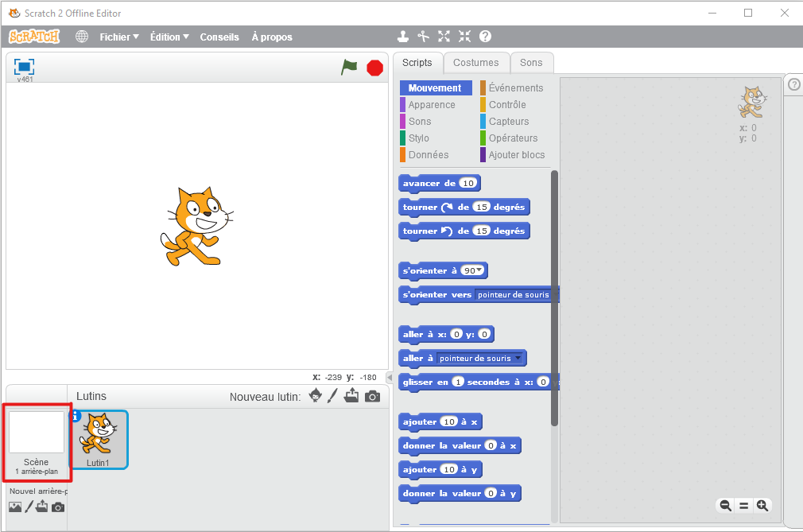Open direction dropdown in s'orienter à block
The image size is (803, 532).
(x=479, y=270)
